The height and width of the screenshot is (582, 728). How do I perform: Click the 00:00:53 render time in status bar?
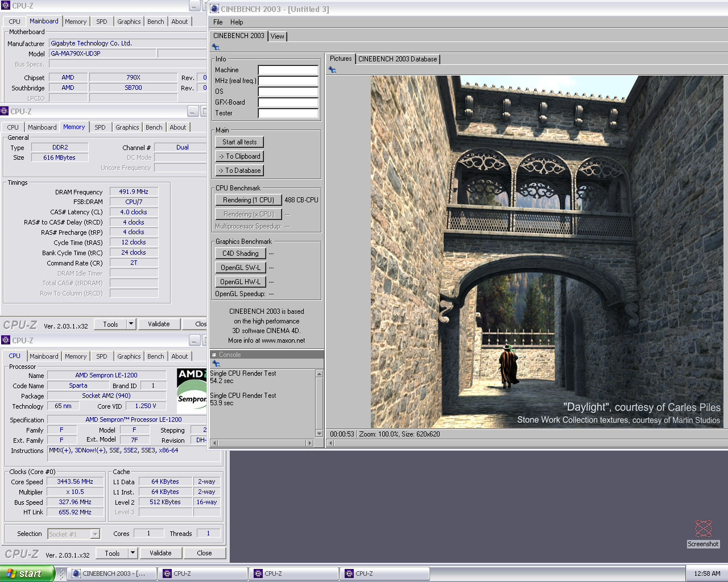point(342,434)
